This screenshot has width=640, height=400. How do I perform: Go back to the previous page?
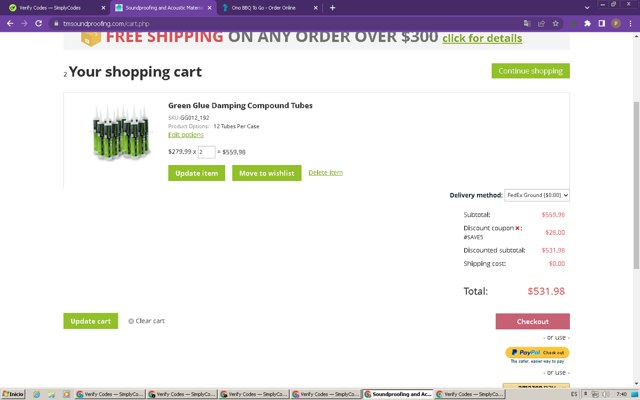pos(10,24)
